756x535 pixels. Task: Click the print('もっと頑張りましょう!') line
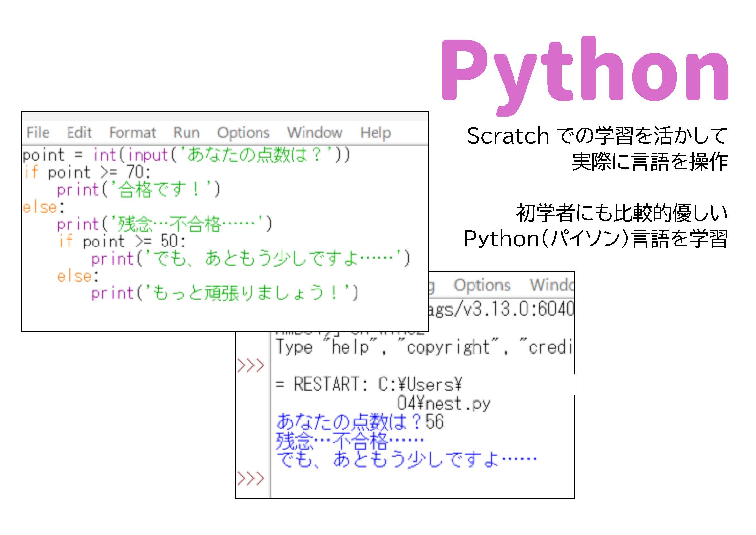[x=225, y=293]
